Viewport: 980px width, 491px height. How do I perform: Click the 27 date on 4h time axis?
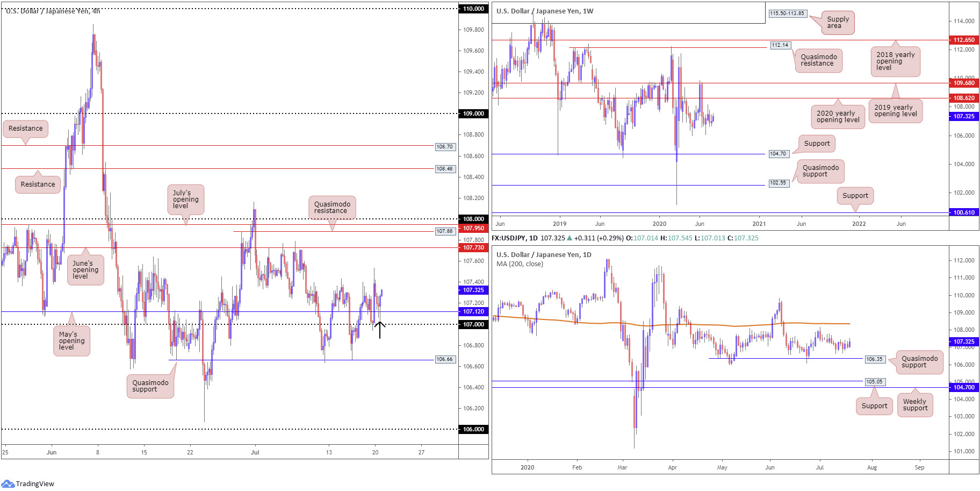(x=421, y=452)
